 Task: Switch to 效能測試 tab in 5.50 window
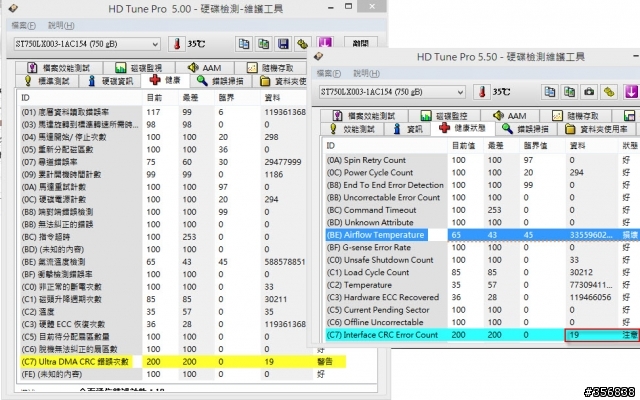pos(353,129)
